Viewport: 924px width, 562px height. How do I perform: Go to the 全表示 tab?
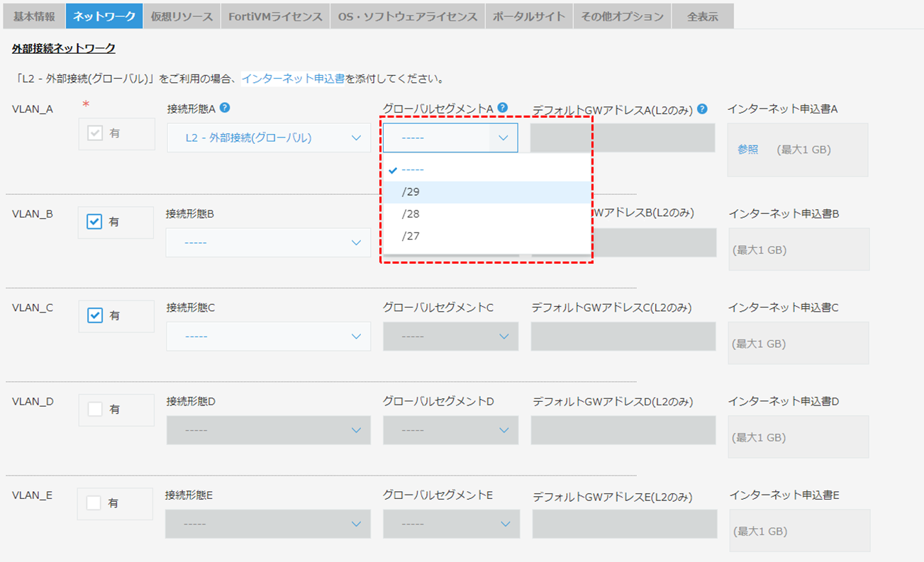coord(703,16)
